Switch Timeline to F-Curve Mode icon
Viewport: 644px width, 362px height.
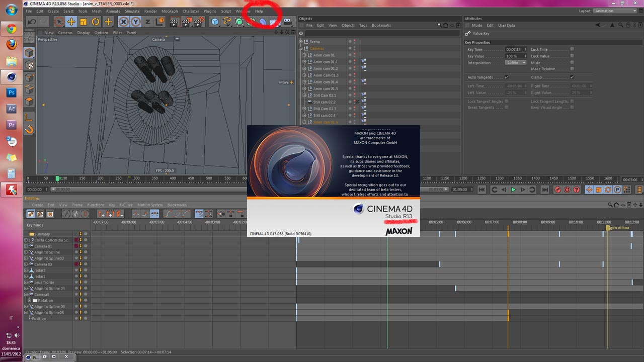[41, 214]
